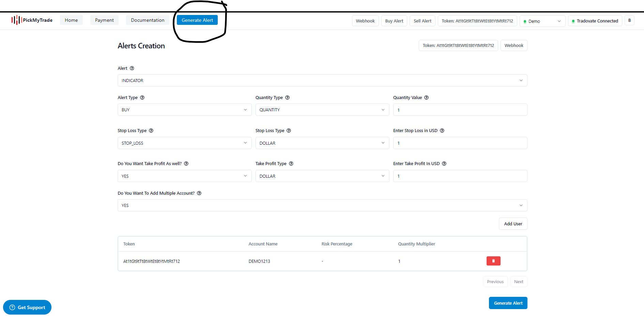
Task: Open the Payment page
Action: 104,20
